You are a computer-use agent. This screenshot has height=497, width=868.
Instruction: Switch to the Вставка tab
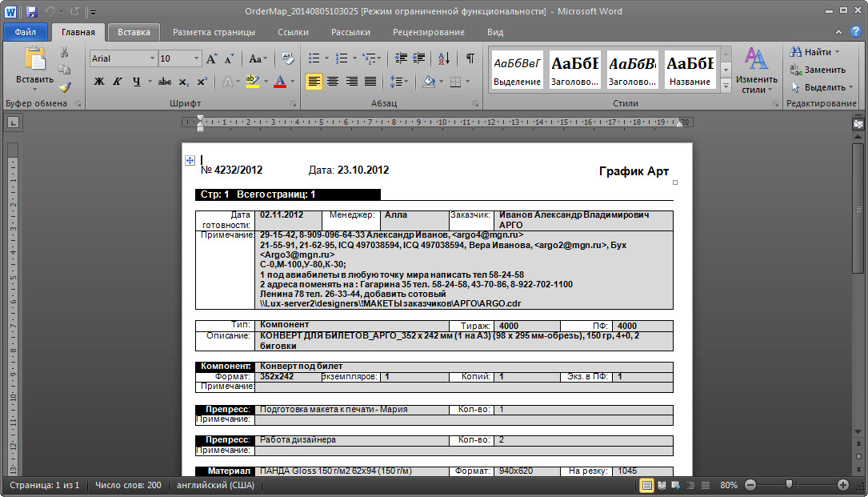pyautogui.click(x=134, y=32)
